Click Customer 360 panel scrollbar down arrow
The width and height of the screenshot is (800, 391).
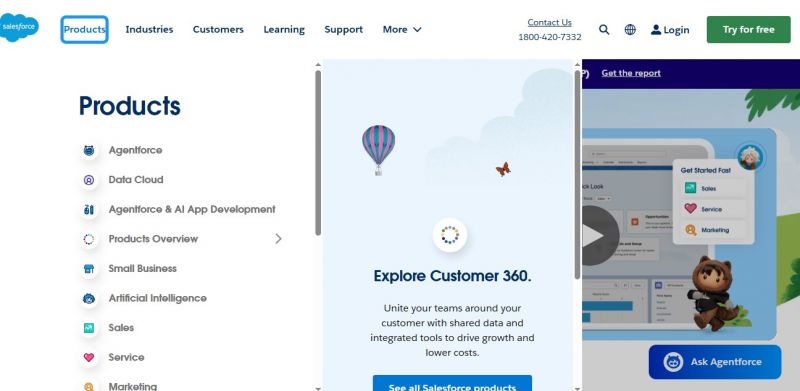pyautogui.click(x=578, y=388)
